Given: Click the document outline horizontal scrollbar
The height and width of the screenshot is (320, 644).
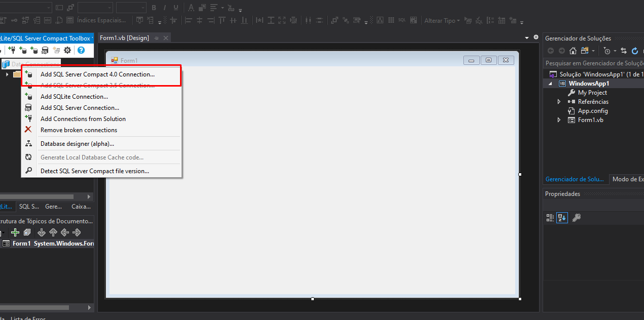Looking at the screenshot, I should (x=34, y=307).
